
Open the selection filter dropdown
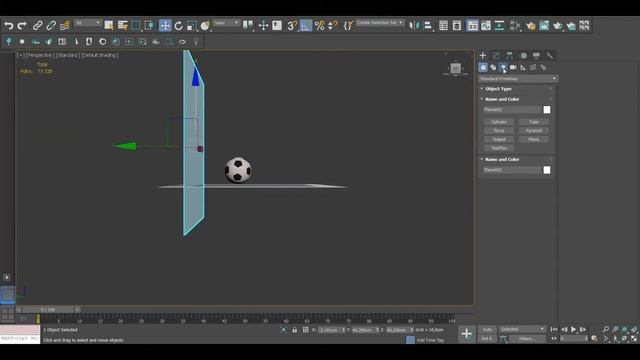(x=88, y=23)
